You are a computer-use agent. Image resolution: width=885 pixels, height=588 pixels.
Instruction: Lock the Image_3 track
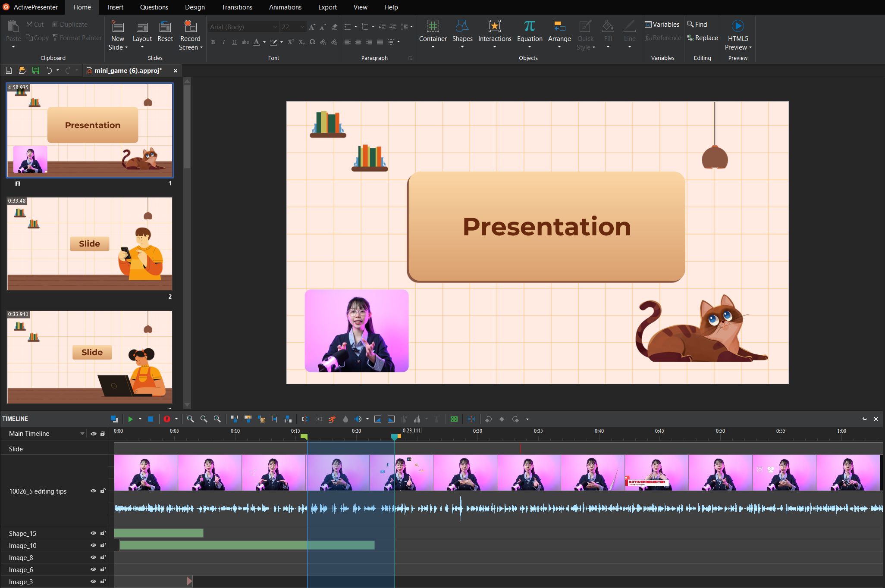103,582
